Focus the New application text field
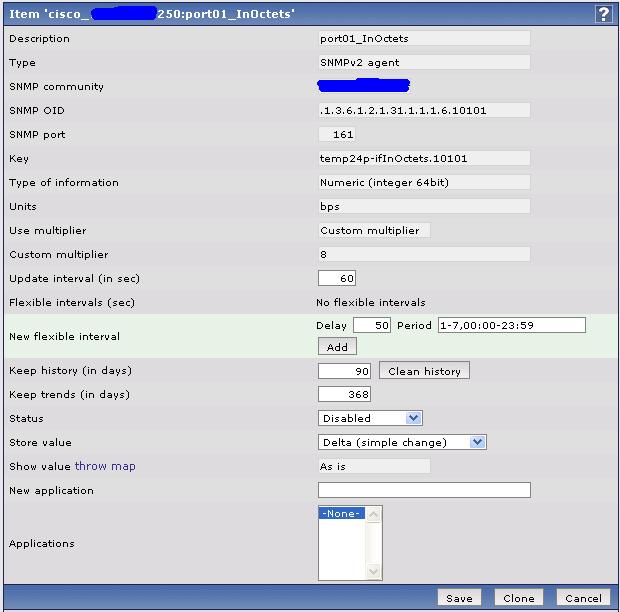 tap(424, 490)
